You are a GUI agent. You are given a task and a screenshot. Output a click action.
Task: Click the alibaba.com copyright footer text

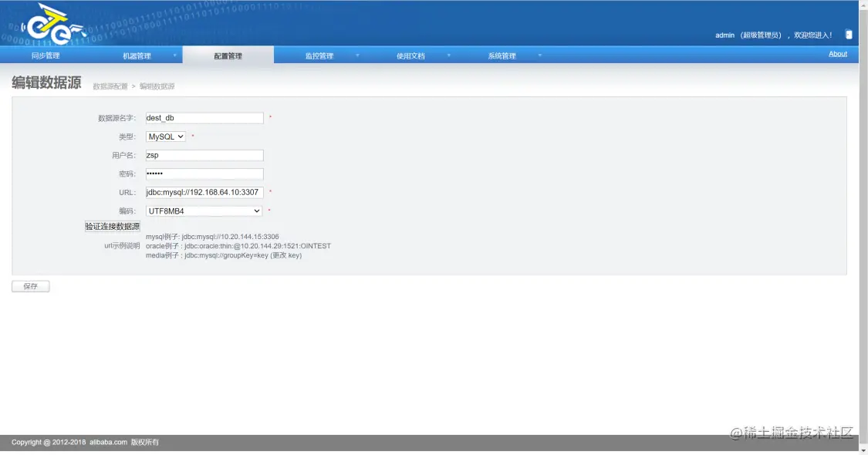pos(85,442)
